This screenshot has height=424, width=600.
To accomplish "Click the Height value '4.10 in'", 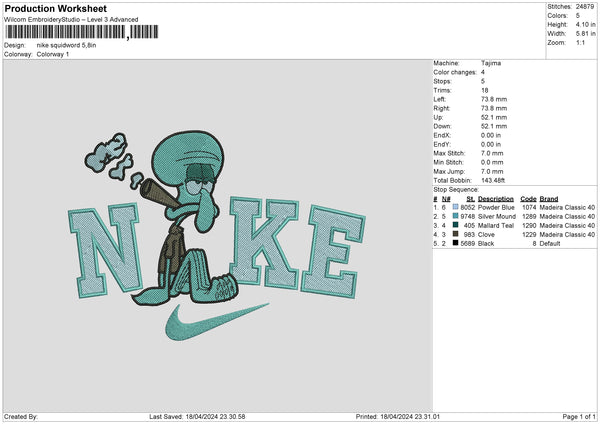I will [x=585, y=24].
